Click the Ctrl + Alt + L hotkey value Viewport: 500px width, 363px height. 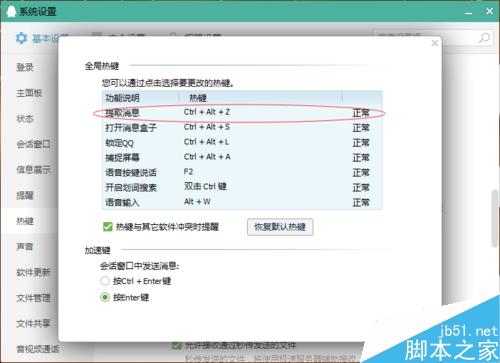[206, 142]
